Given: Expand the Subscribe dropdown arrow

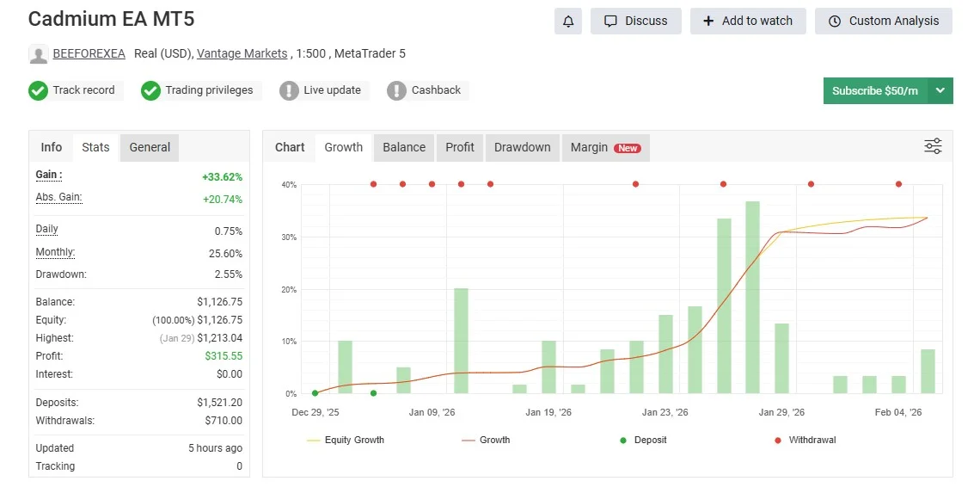Looking at the screenshot, I should click(940, 90).
